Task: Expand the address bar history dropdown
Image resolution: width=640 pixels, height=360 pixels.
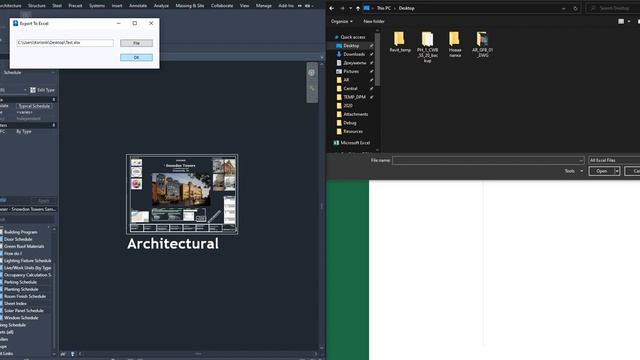Action: (x=564, y=8)
